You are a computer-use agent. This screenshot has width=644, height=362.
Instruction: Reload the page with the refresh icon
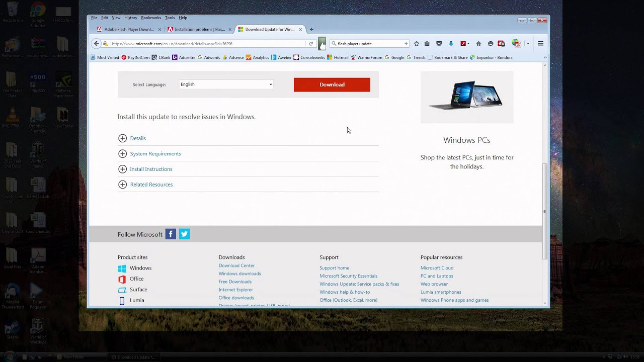point(311,44)
